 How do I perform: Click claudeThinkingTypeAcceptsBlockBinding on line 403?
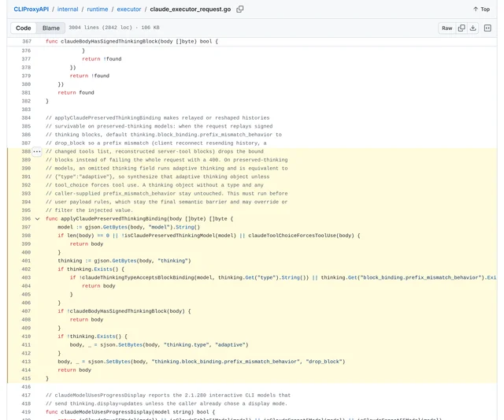pyautogui.click(x=139, y=277)
